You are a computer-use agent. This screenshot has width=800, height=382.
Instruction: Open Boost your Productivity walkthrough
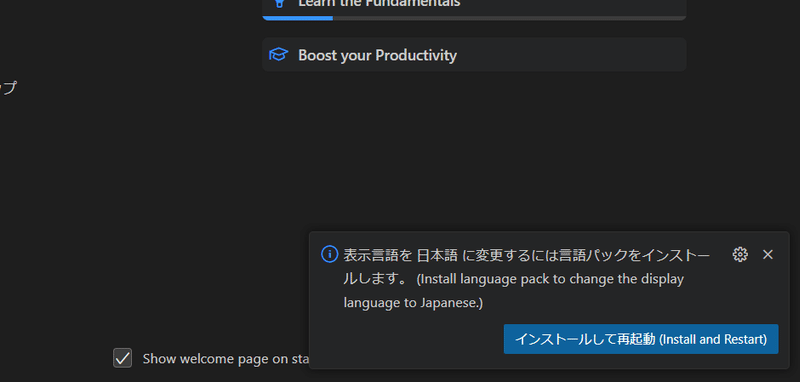coord(474,55)
